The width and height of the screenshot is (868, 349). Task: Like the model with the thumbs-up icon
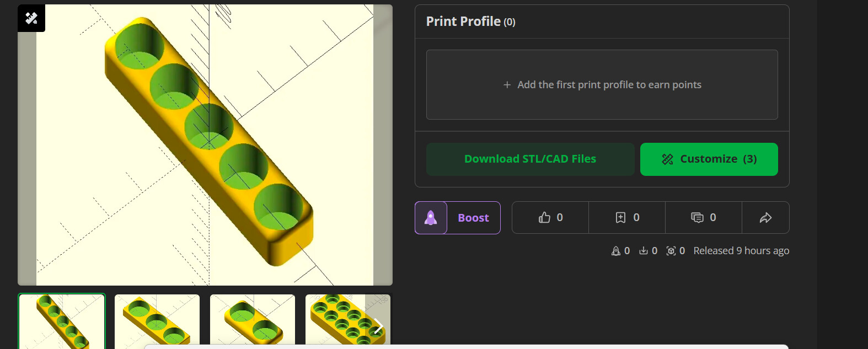[545, 218]
